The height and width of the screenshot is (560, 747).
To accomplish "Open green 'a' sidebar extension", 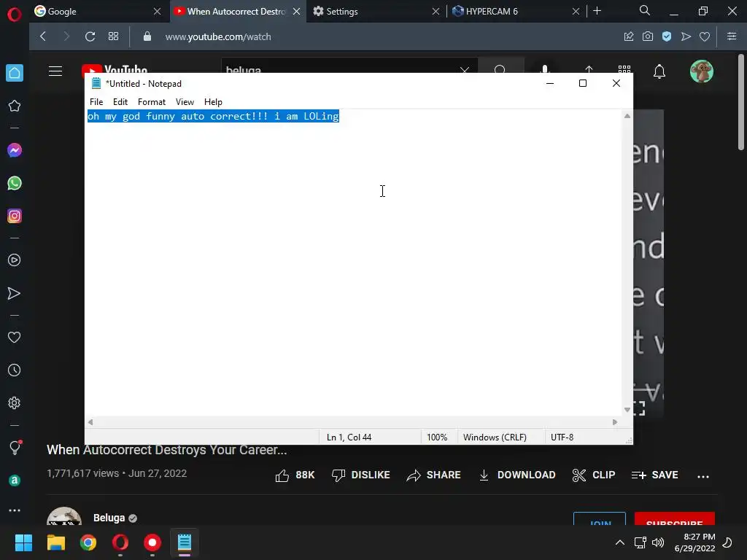I will [x=15, y=481].
